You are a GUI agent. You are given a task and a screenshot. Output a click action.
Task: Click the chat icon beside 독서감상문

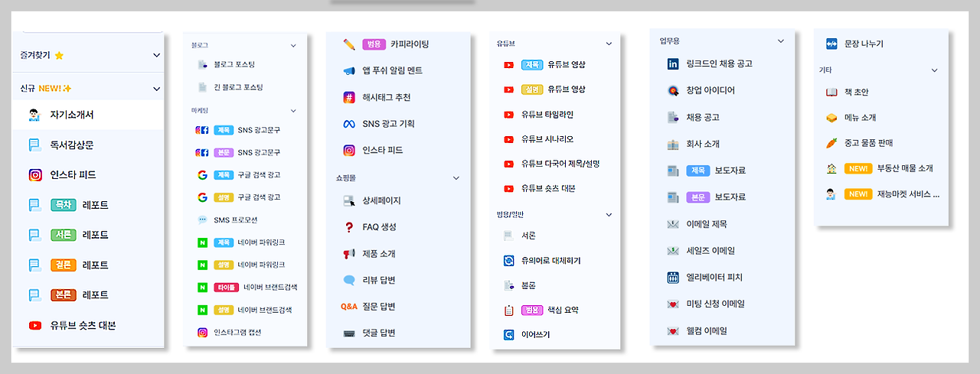pos(35,145)
